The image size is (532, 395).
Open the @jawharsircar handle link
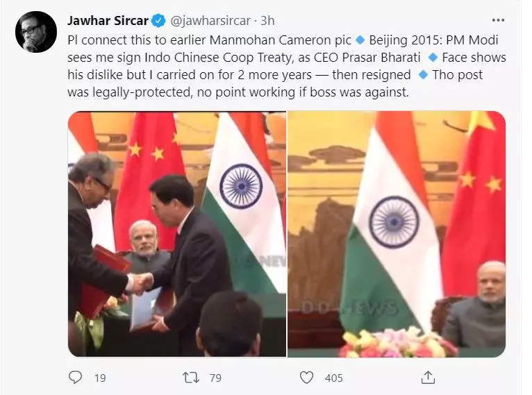point(210,21)
